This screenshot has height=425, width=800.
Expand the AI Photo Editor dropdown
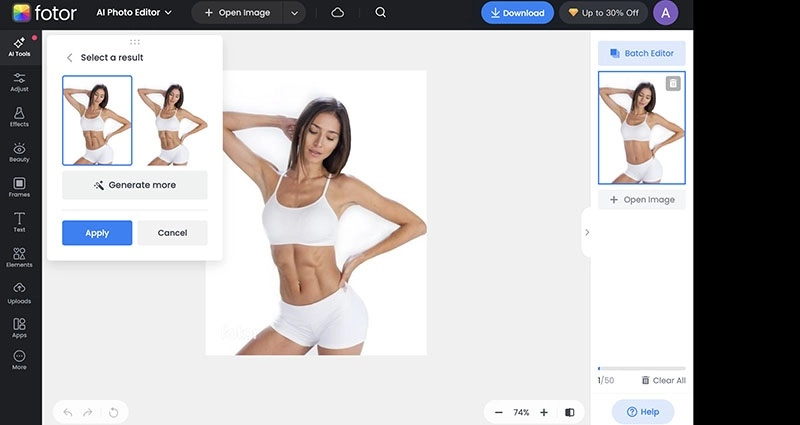134,13
